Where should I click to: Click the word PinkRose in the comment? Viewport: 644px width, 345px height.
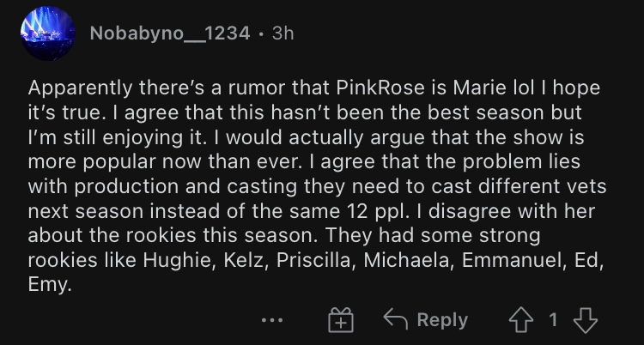click(x=380, y=88)
